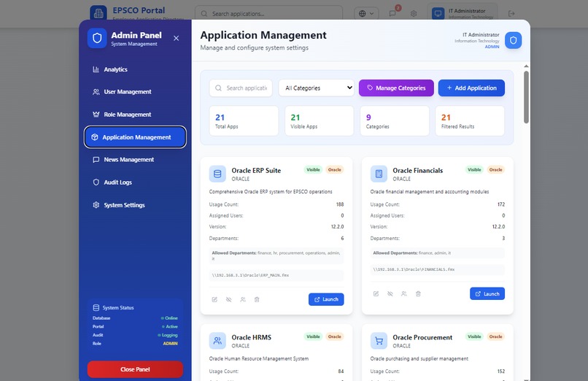The height and width of the screenshot is (381, 588).
Task: Click the System Settings gear icon in sidebar
Action: [x=96, y=205]
